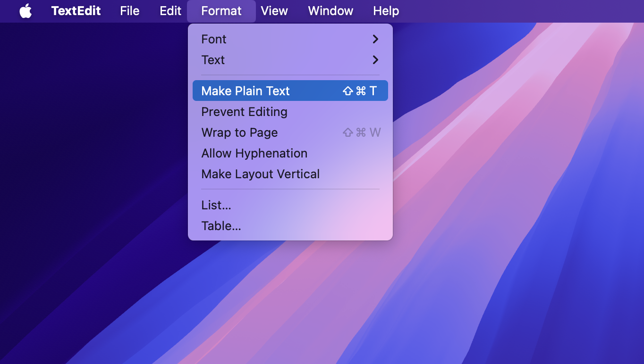Expand the Font submenu chevron
The image size is (644, 364).
click(x=375, y=40)
